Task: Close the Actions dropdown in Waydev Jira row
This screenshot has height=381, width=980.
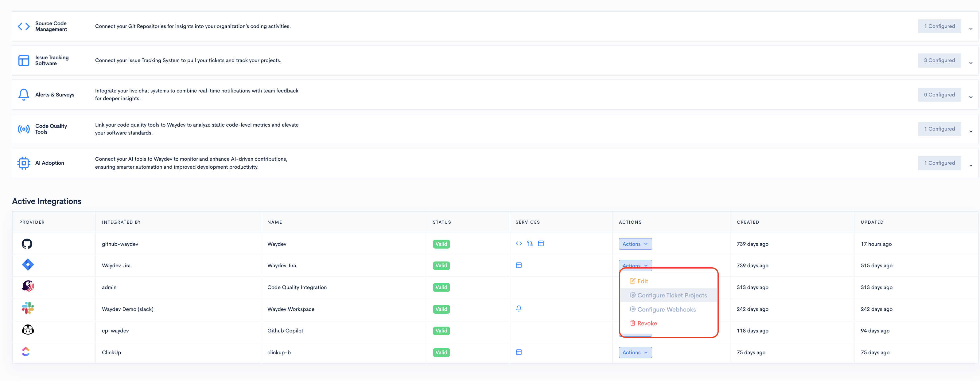Action: pyautogui.click(x=635, y=265)
